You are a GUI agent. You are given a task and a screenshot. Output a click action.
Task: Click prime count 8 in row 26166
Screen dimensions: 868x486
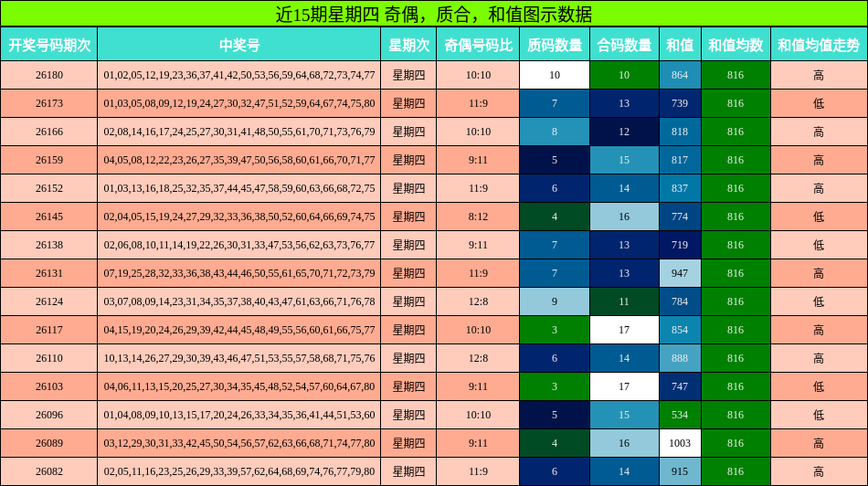(x=554, y=132)
